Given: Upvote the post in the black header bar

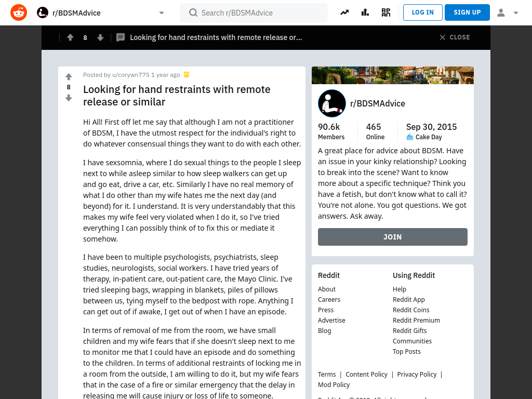Looking at the screenshot, I should click(x=70, y=37).
